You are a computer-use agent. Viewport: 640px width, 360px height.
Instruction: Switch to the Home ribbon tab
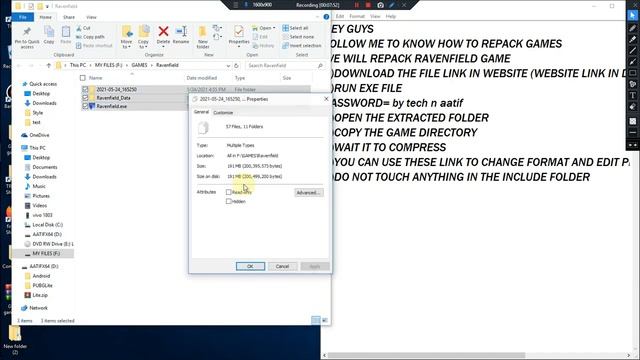point(45,17)
